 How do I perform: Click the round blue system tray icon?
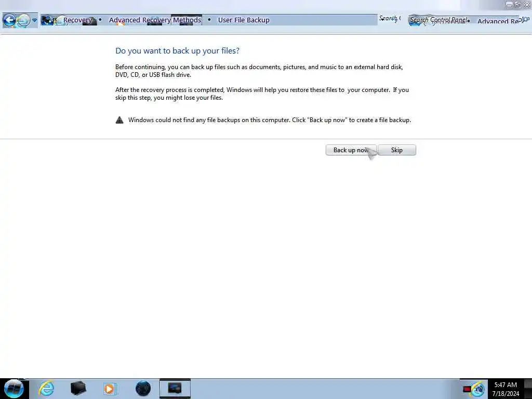click(478, 389)
